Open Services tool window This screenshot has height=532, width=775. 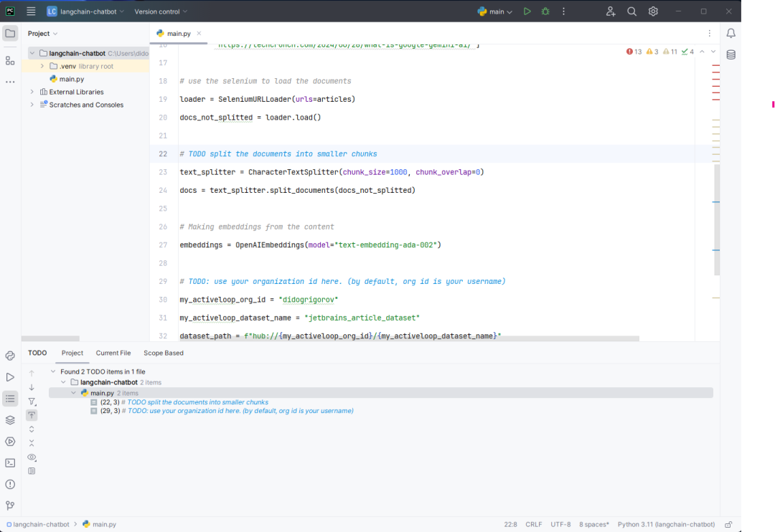(10, 442)
